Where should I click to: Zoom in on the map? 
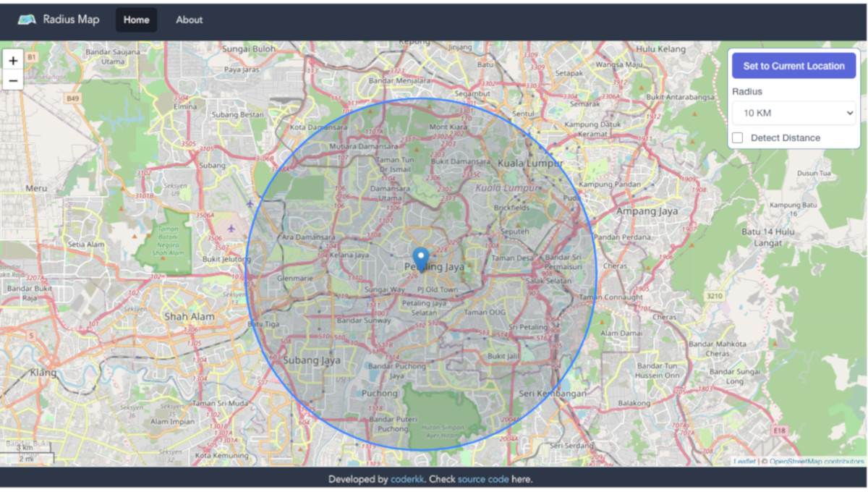[13, 61]
